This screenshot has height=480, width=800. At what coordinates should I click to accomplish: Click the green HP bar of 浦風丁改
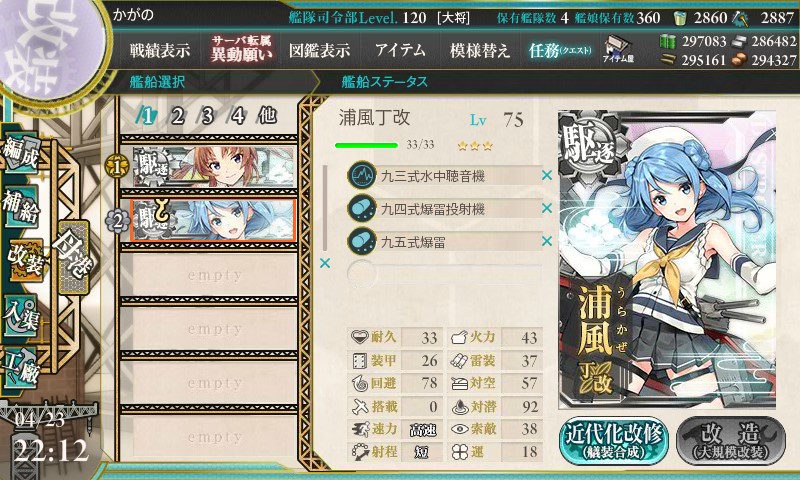coord(366,145)
